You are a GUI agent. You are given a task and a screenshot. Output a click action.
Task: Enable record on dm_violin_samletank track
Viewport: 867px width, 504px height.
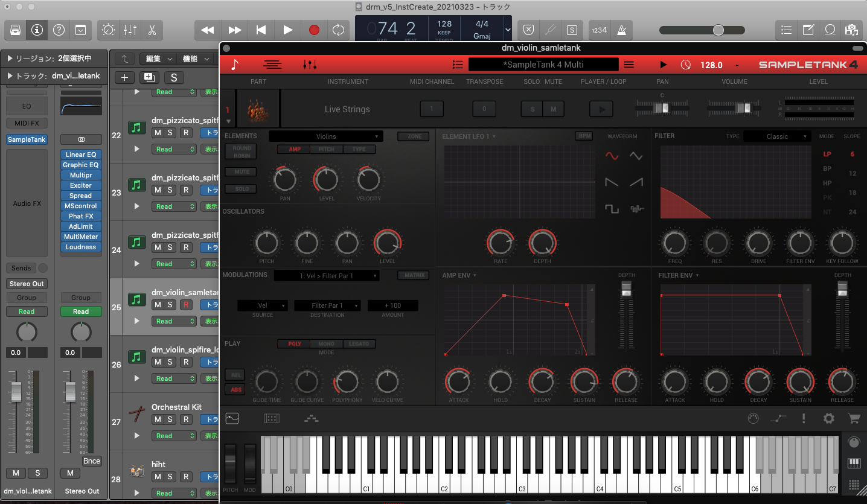187,305
